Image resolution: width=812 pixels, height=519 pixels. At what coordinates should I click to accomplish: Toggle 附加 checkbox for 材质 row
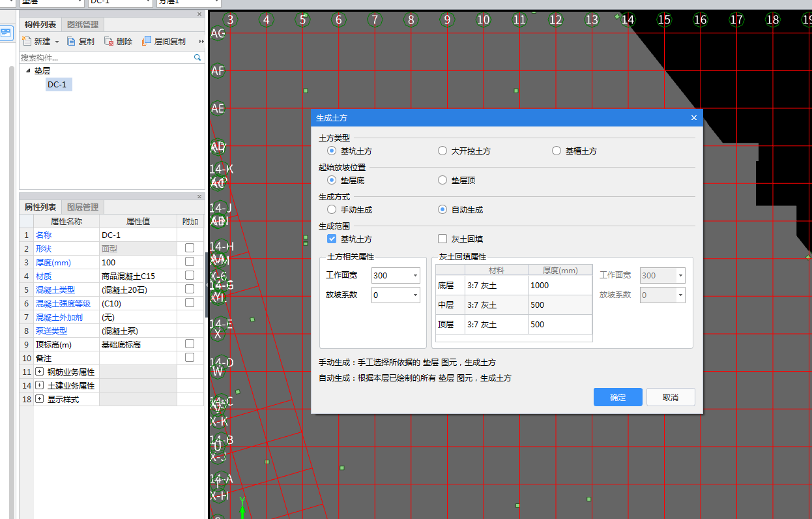click(x=190, y=275)
